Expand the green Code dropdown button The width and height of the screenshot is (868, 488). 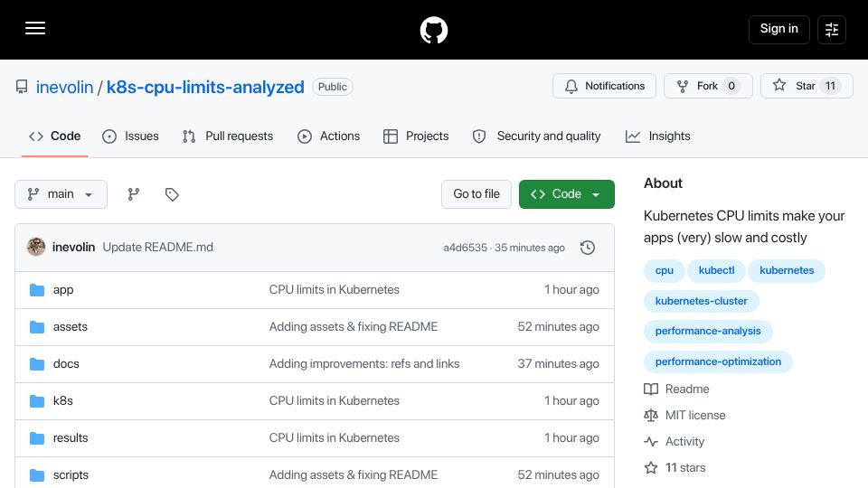[566, 194]
